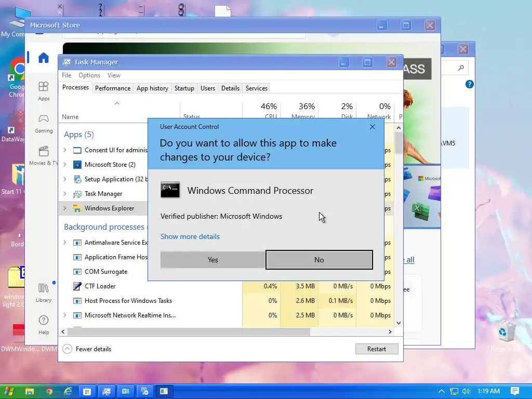The height and width of the screenshot is (399, 532).
Task: Click the Consent UI process icon
Action: 77,150
